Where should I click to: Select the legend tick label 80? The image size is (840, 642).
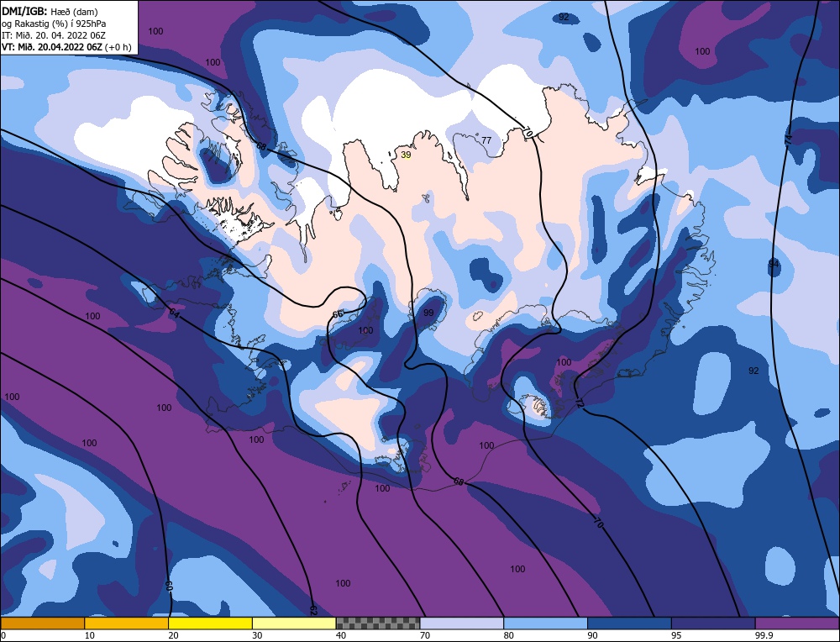509,635
